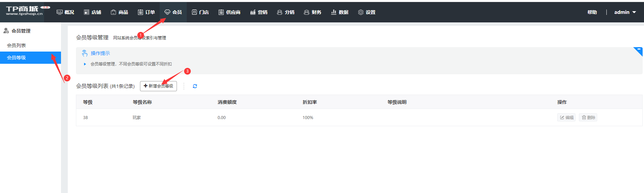The height and width of the screenshot is (193, 644).
Task: Open the 门店 outlets menu
Action: [x=200, y=12]
